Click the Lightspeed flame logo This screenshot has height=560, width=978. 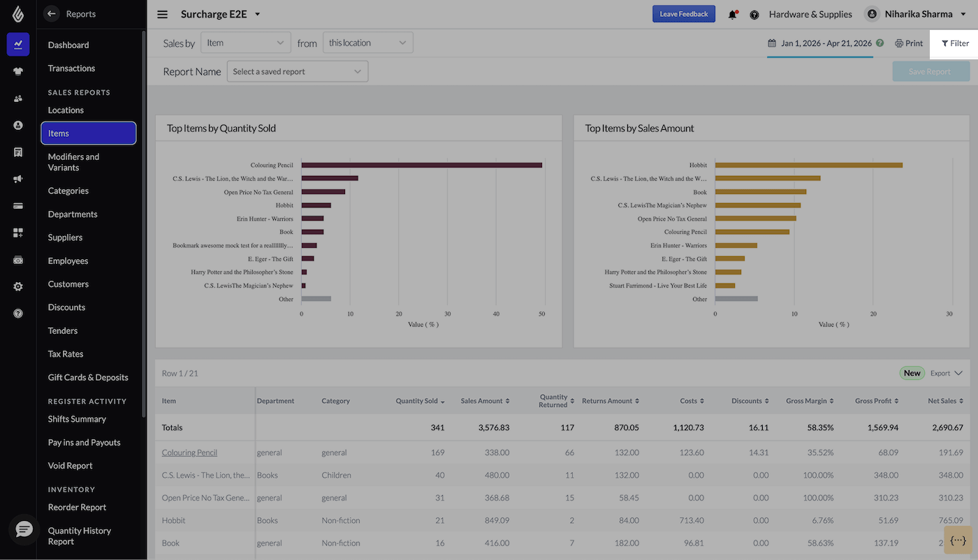(x=18, y=14)
